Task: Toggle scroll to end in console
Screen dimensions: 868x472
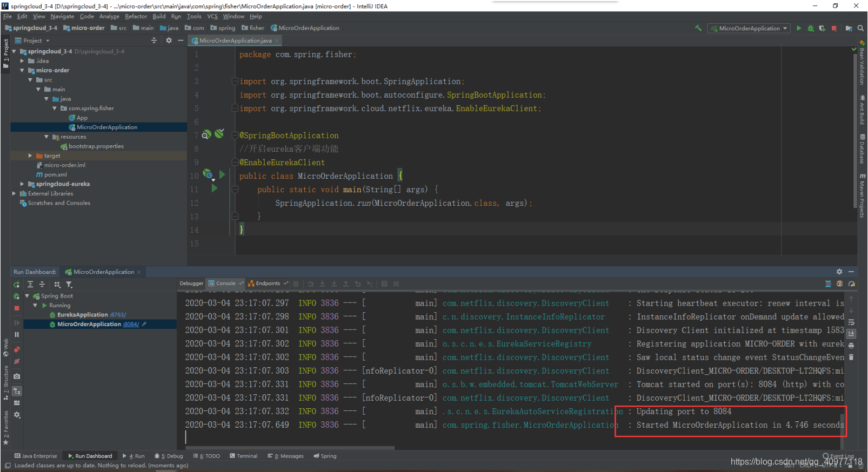Action: (851, 334)
